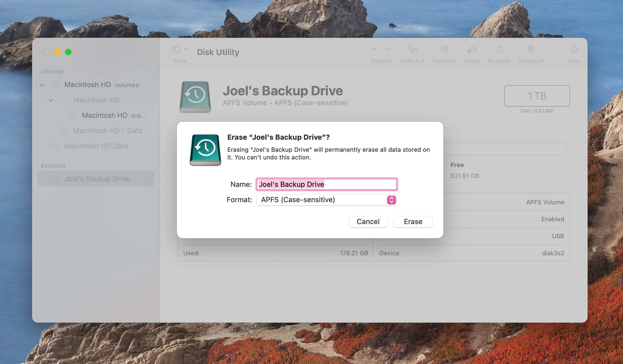
Task: Cancel the erase dialog
Action: point(368,222)
